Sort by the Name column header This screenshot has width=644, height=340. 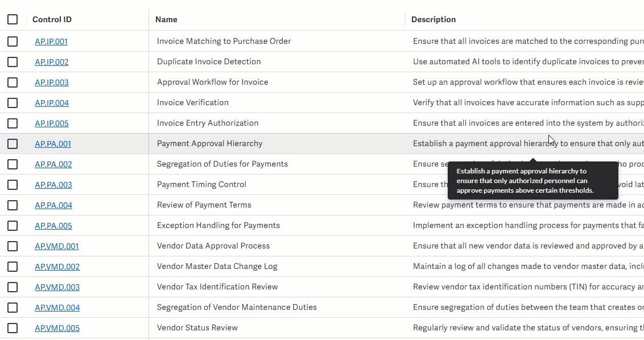pos(166,19)
